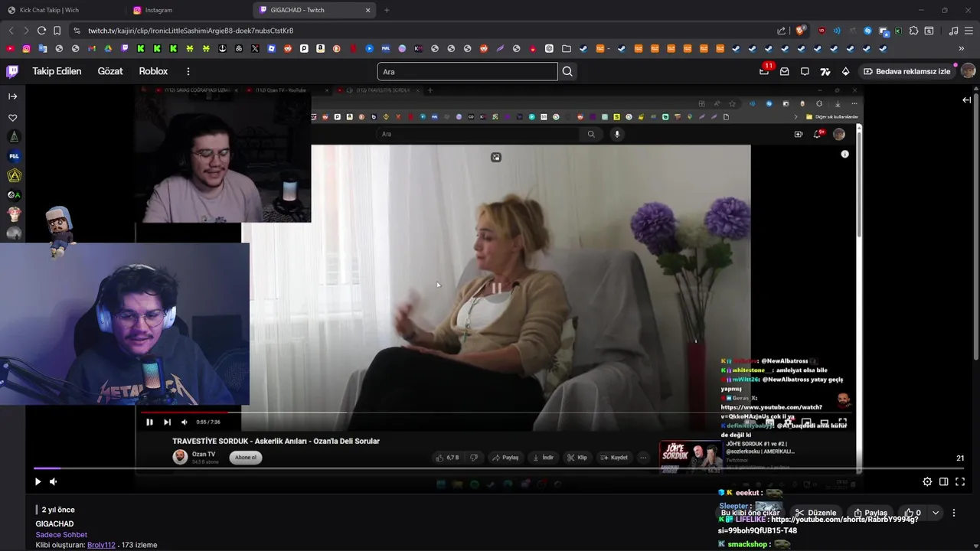980x551 pixels.
Task: Enter fullscreen on Twitch player
Action: click(x=960, y=481)
